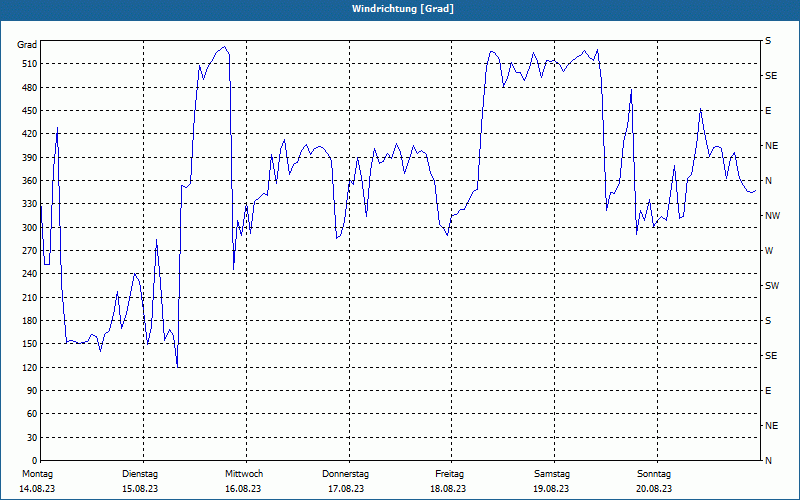This screenshot has width=800, height=500.
Task: Pick the date 16.08.23 on the time axis
Action: click(x=243, y=489)
